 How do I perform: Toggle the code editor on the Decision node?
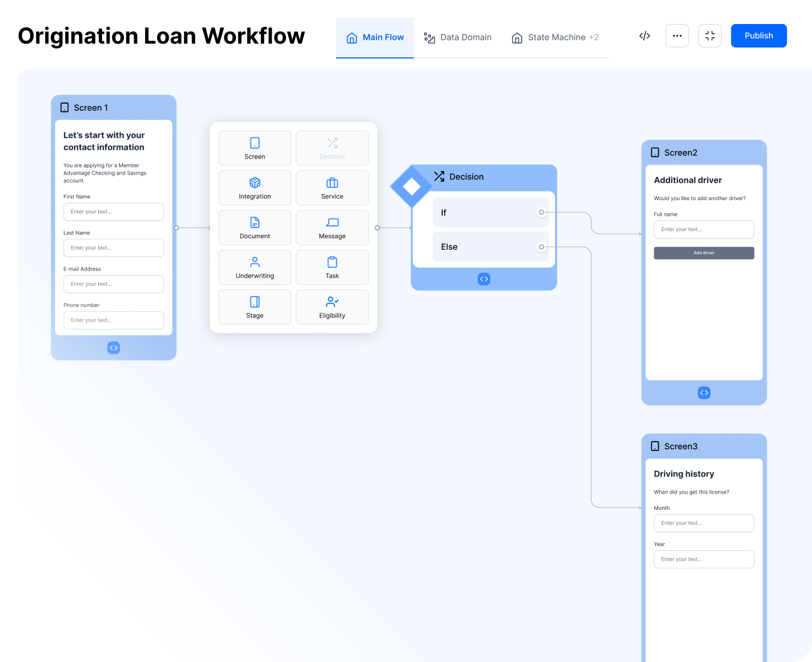[x=483, y=279]
